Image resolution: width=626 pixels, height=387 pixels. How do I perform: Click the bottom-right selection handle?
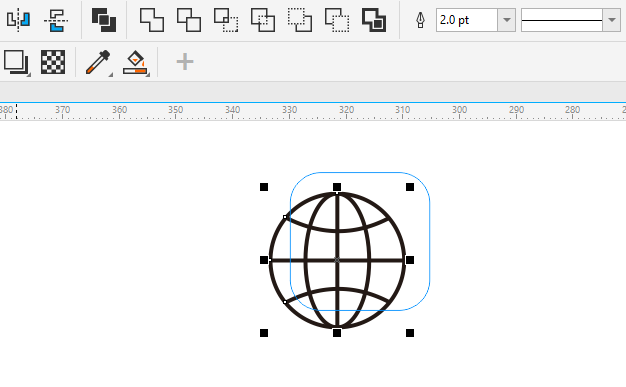(x=410, y=333)
